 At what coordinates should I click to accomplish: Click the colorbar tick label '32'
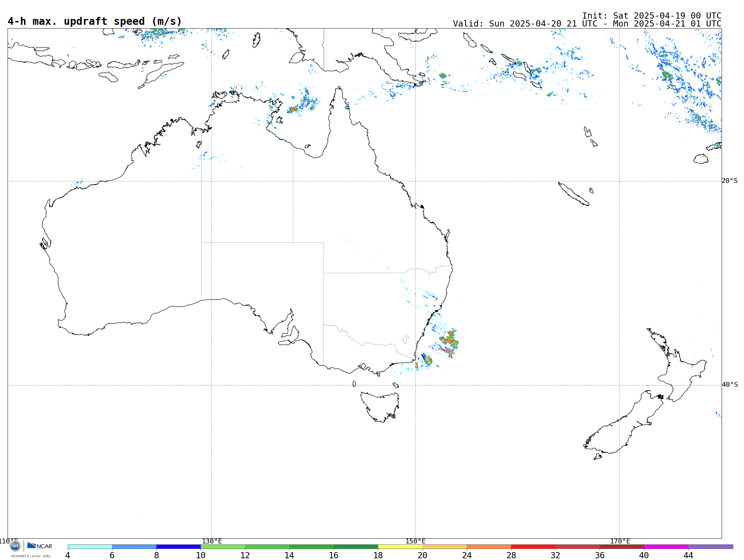tap(556, 556)
